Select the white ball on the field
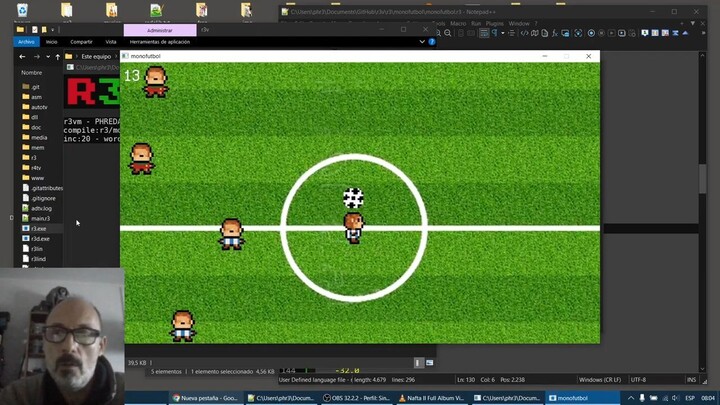Viewport: 720px width, 405px height. tap(353, 198)
